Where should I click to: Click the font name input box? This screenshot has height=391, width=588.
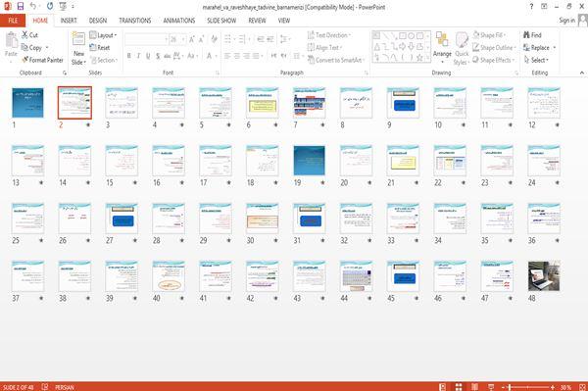146,39
